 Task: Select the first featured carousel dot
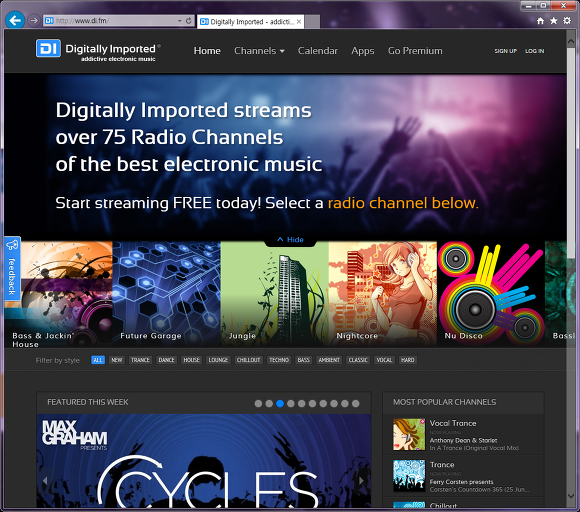pos(258,404)
